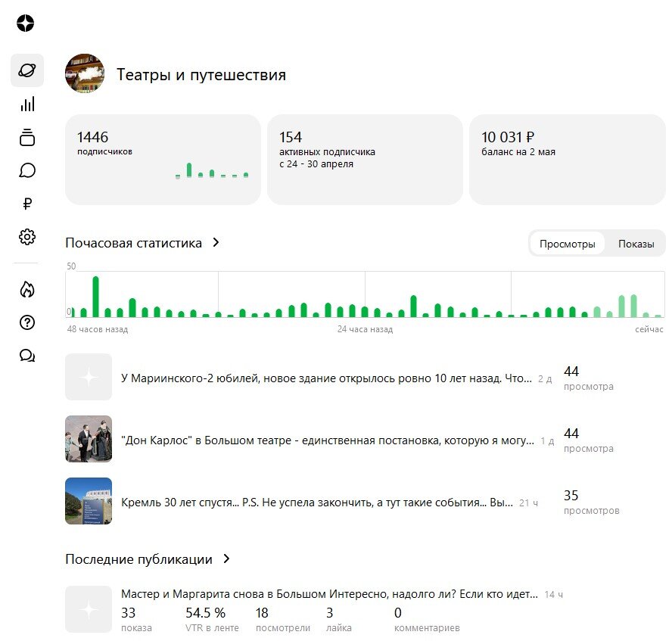Click 35 просмотров count of Кремль post
This screenshot has height=641, width=672.
coord(592,502)
